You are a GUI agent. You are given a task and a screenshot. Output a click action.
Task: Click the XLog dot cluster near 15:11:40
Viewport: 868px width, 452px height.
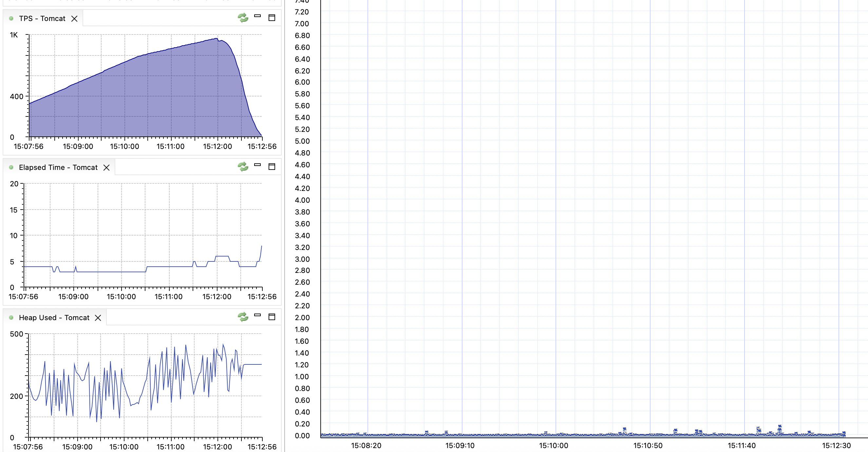coord(759,430)
